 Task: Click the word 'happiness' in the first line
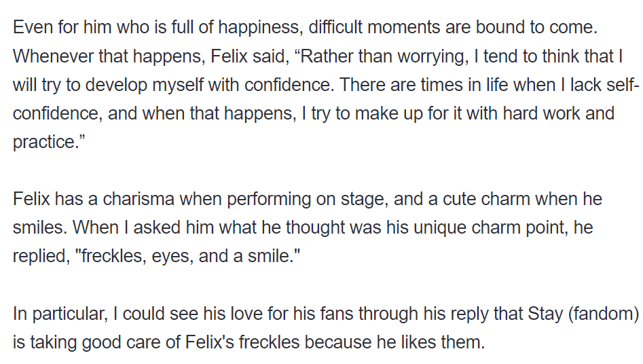point(261,27)
